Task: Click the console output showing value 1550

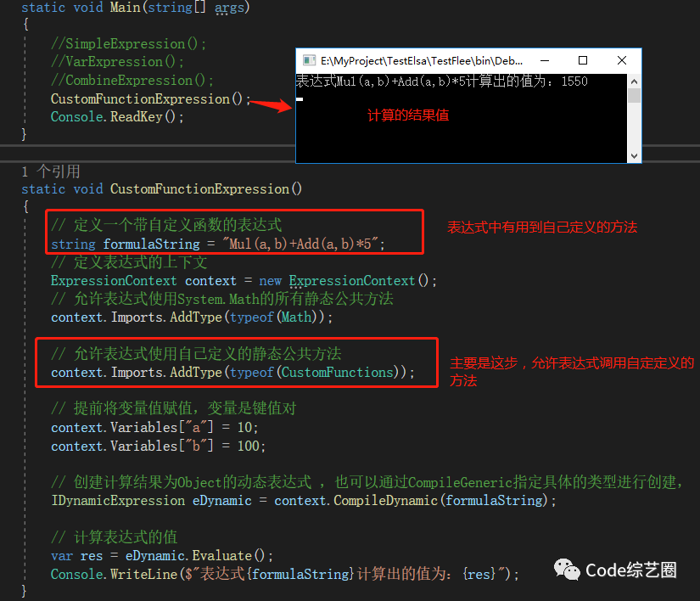Action: (441, 80)
